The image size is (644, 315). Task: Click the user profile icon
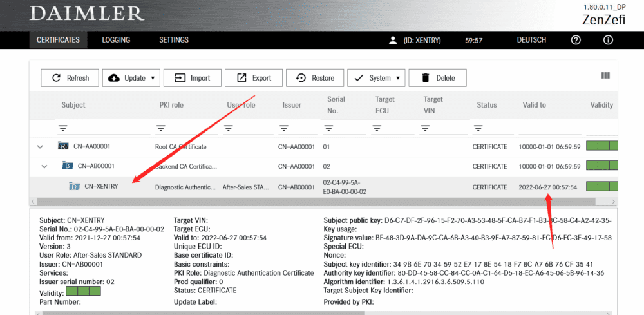click(x=393, y=40)
